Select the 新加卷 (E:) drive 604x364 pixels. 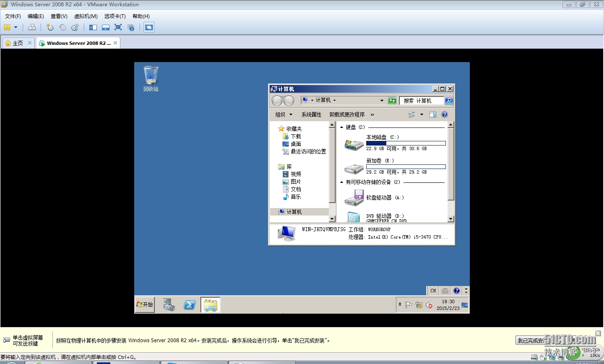point(394,166)
